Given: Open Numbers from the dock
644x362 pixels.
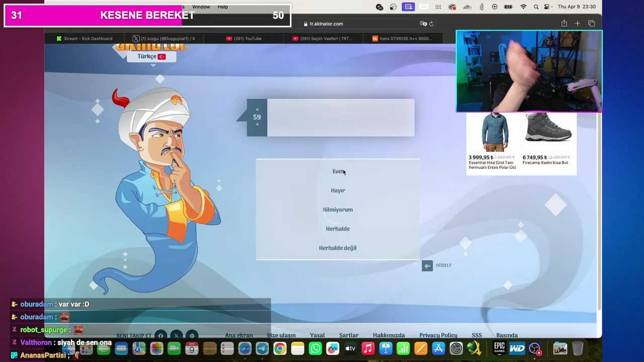Looking at the screenshot, I should point(404,348).
